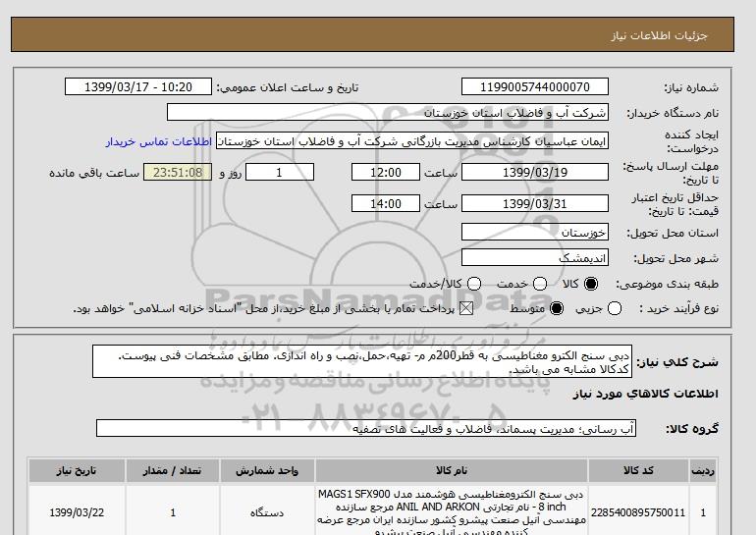Select the جزیی purchase type radio
Image resolution: width=756 pixels, height=535 pixels.
tap(615, 308)
